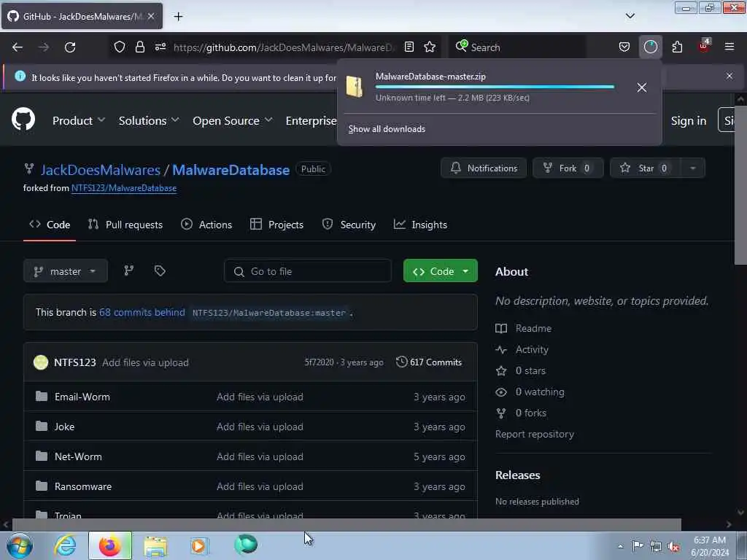View 617 Commits history
The height and width of the screenshot is (560, 747).
click(429, 362)
